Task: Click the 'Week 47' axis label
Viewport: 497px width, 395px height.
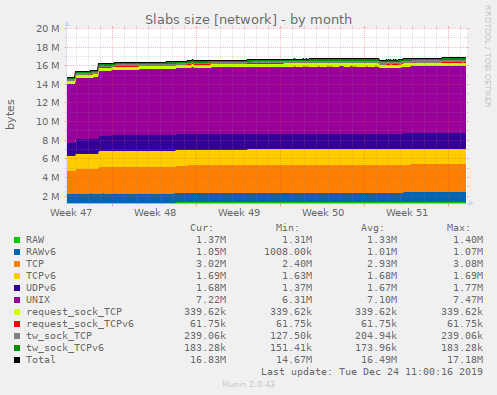Action: pos(71,213)
